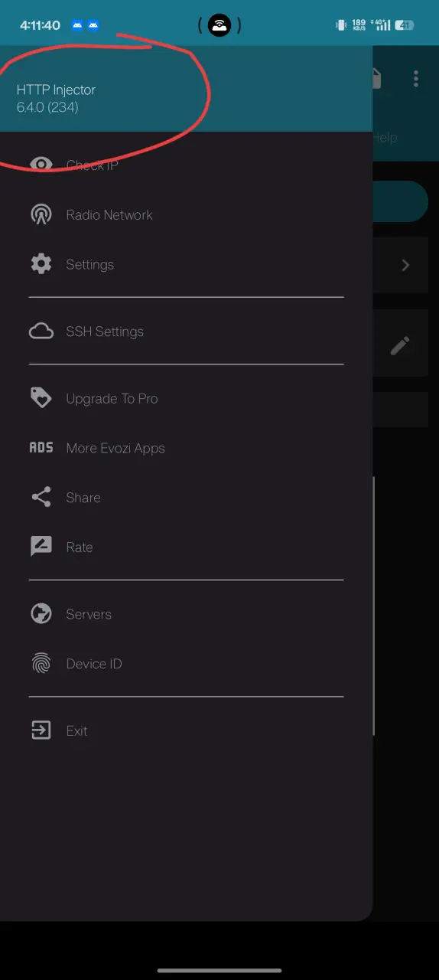
Task: Click the HTTP Injector version header
Action: click(57, 98)
